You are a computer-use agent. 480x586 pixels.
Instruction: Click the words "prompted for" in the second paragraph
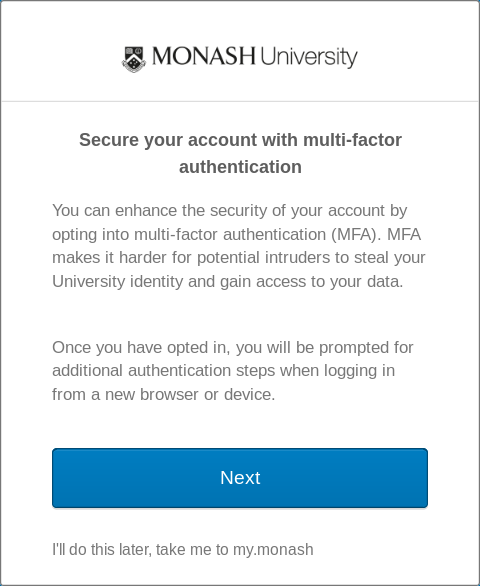pos(366,348)
